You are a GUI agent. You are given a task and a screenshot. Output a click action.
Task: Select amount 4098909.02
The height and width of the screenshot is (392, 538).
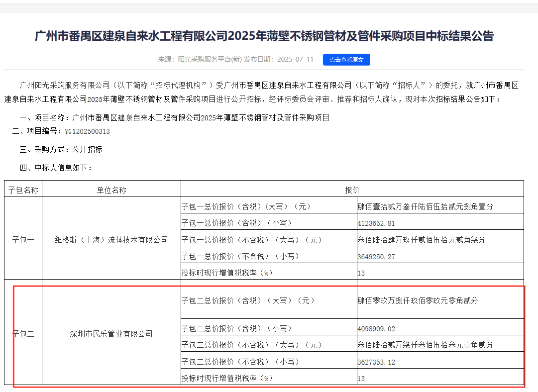(x=376, y=328)
